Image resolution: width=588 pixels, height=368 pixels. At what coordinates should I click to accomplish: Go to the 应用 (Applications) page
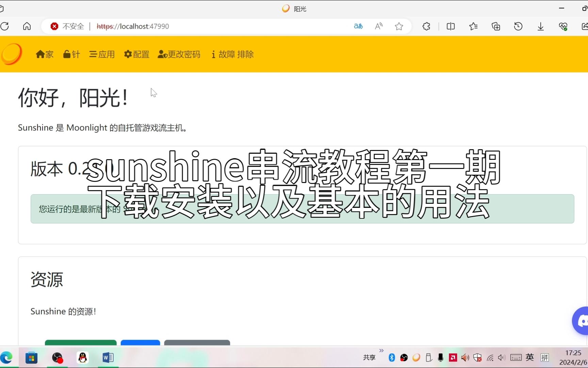(102, 54)
